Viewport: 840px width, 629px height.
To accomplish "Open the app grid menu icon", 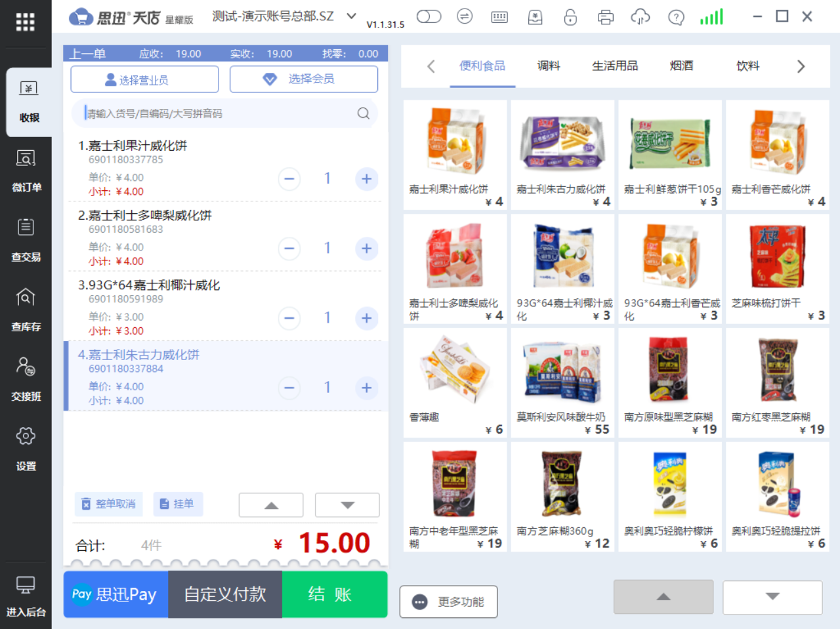I will coord(25,22).
